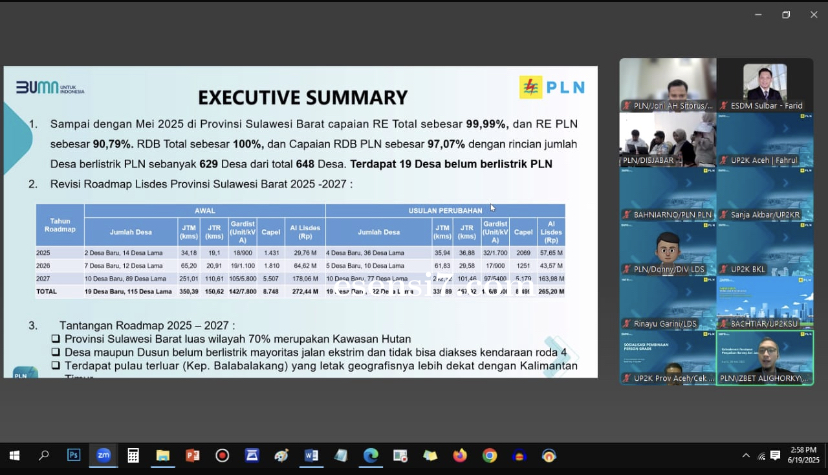Launch Calculator from the taskbar
The image size is (828, 475).
(x=133, y=455)
